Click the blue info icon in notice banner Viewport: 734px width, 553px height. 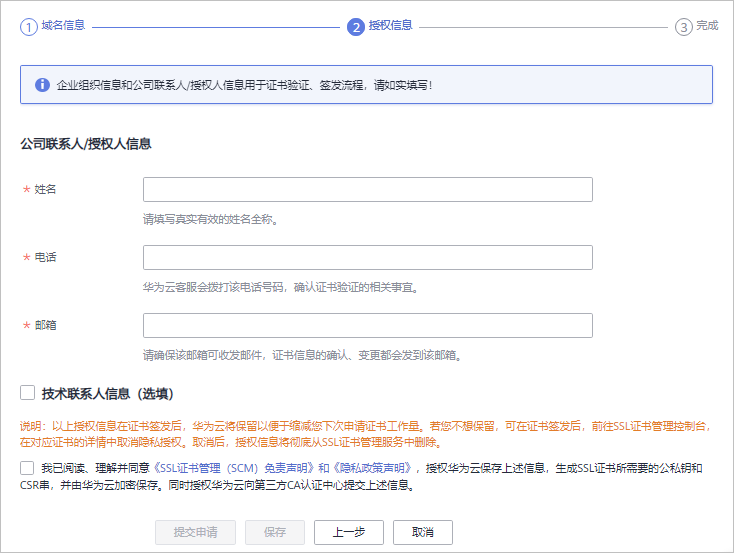[x=42, y=85]
